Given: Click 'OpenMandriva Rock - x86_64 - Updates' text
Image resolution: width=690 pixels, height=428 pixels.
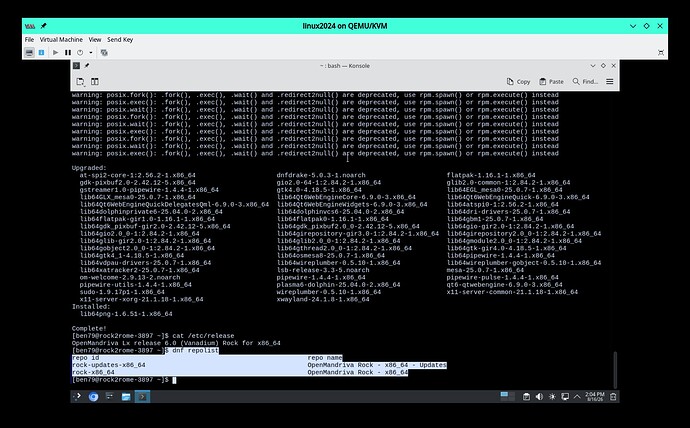Looking at the screenshot, I should [377, 365].
